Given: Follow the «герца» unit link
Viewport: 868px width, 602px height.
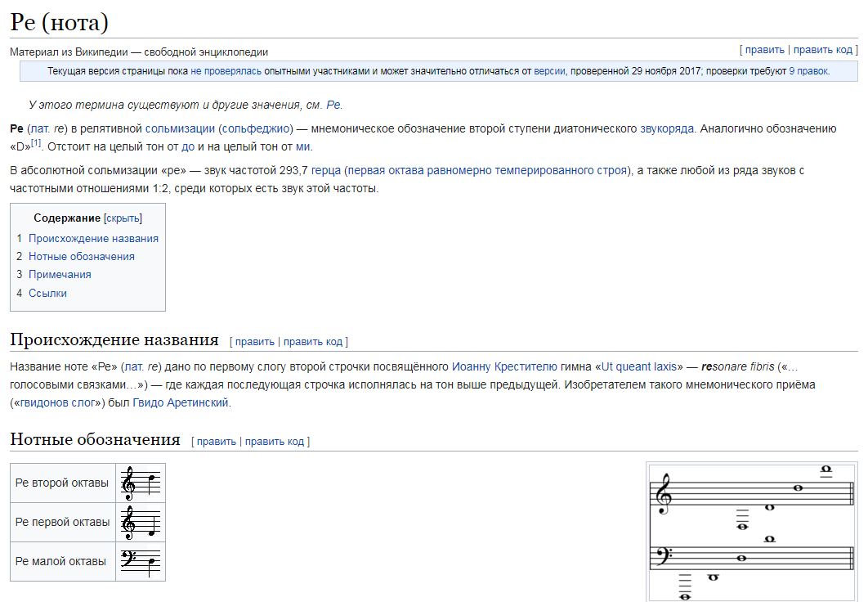Looking at the screenshot, I should tap(326, 171).
